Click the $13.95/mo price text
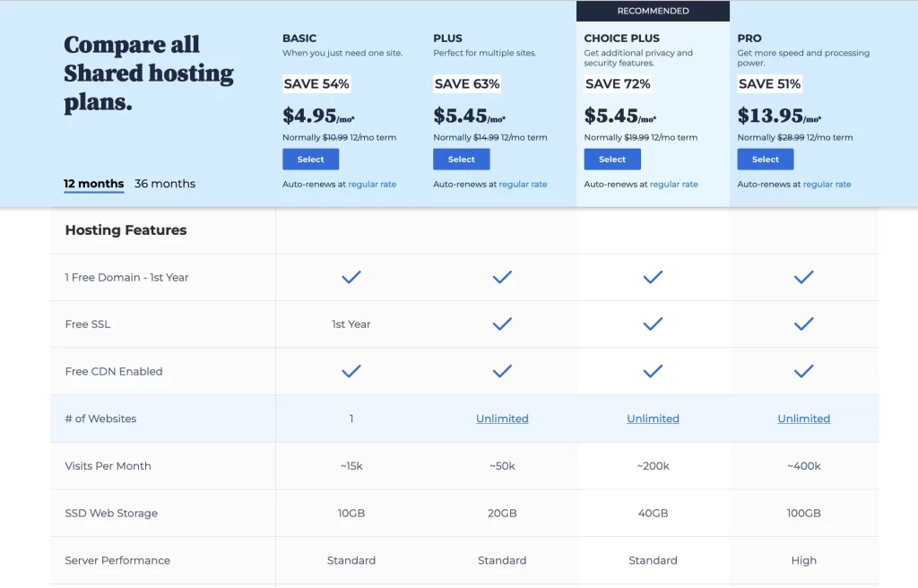Viewport: 918px width, 588px height. click(779, 116)
